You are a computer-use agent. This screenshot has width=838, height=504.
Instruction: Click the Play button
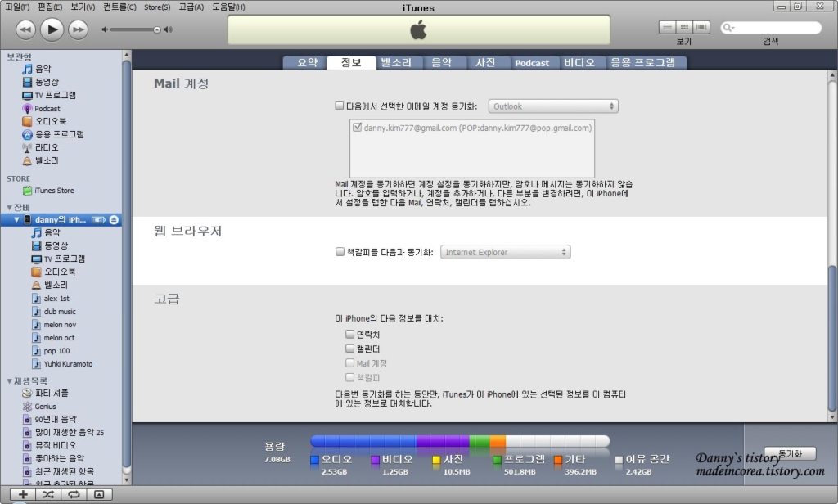(52, 29)
